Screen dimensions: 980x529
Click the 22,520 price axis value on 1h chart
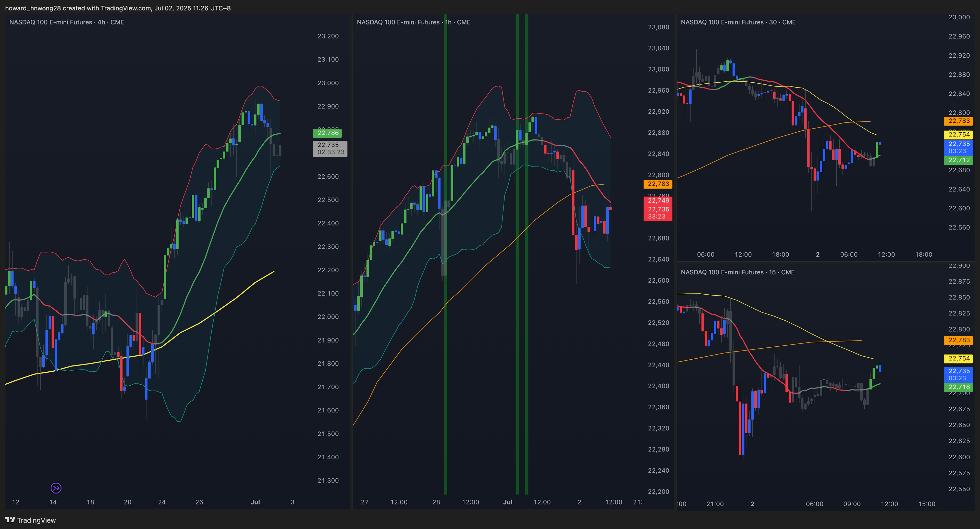tap(658, 323)
